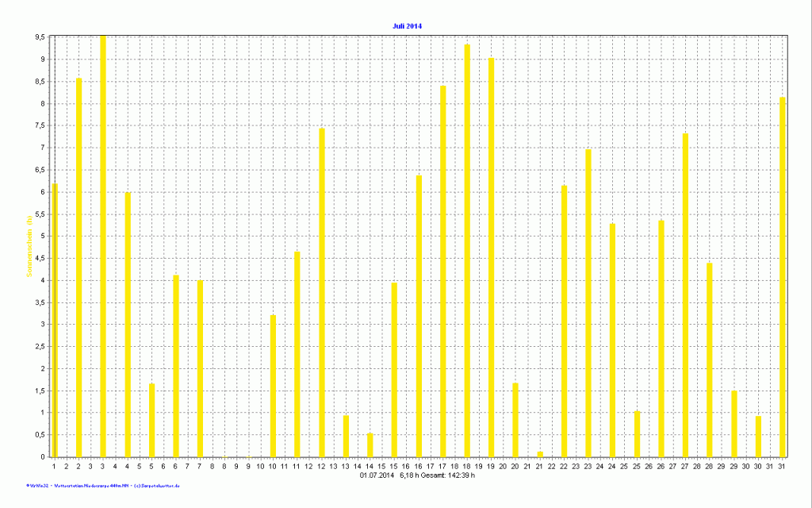Select the tallest yellow bar for day 3
Image resolution: width=812 pixels, height=508 pixels.
coord(103,246)
